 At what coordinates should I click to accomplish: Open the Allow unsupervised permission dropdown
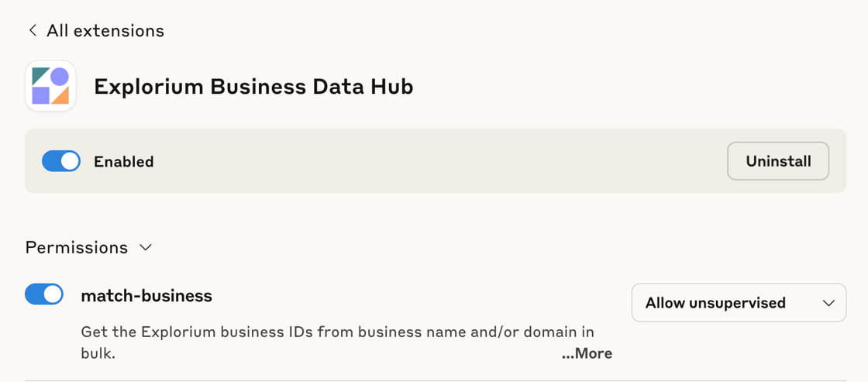coord(739,303)
